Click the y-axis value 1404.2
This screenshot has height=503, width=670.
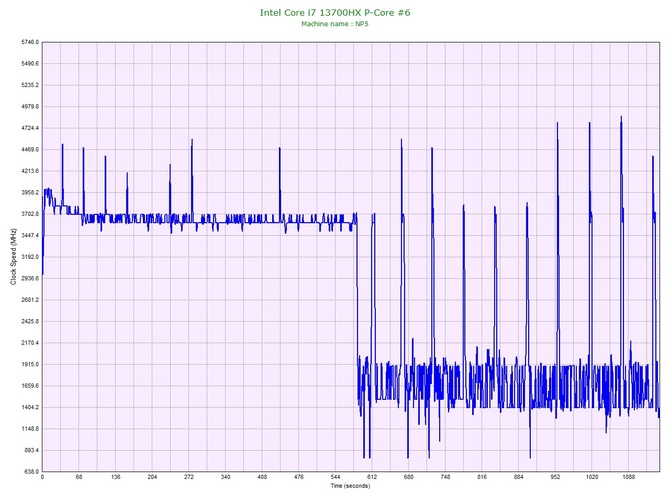click(30, 407)
